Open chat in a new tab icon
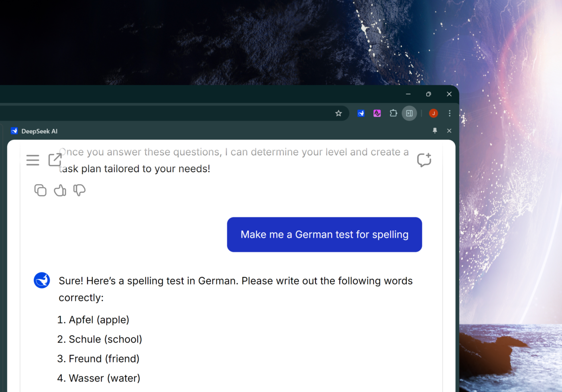This screenshot has width=562, height=392. point(55,159)
